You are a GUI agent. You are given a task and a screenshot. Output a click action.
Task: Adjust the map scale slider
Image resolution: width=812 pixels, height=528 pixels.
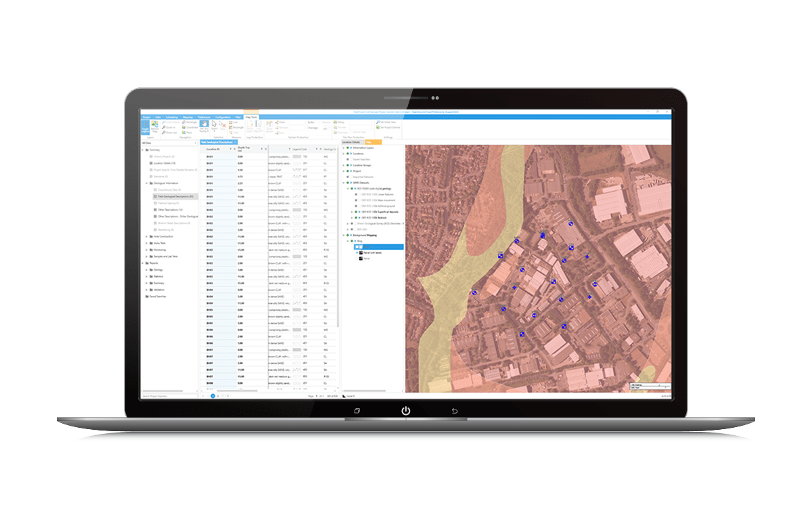(659, 386)
